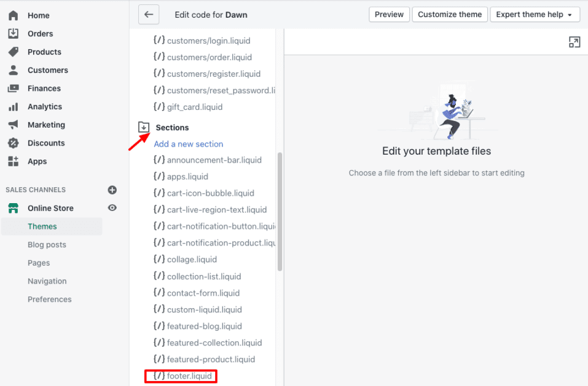Click the Finances icon
This screenshot has height=386, width=588.
coord(13,88)
